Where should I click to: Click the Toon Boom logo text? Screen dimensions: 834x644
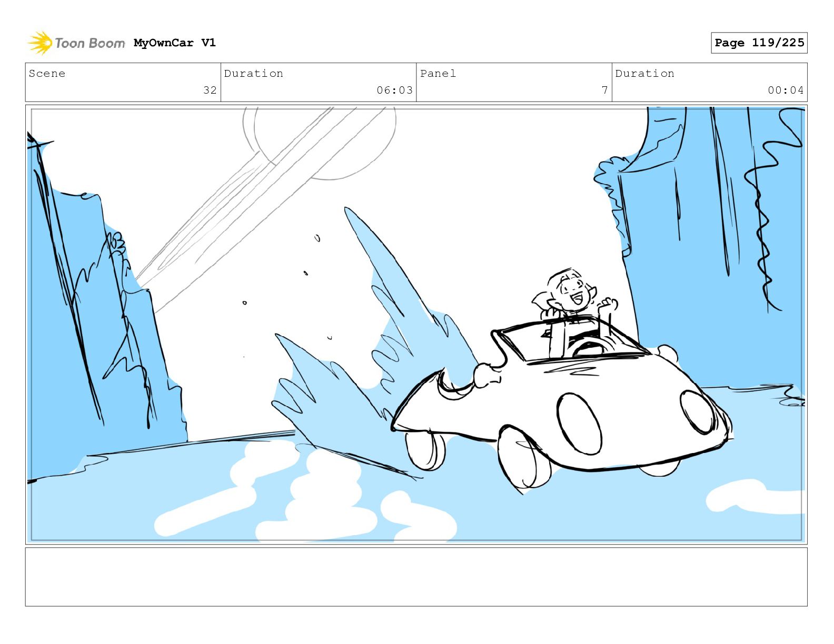click(90, 43)
